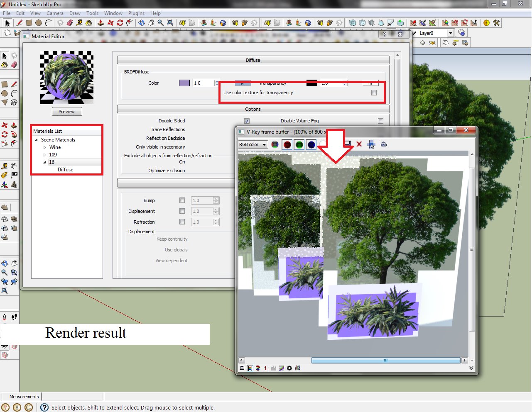The height and width of the screenshot is (412, 532).
Task: Select the Paint Bucket tool
Action: click(x=88, y=23)
